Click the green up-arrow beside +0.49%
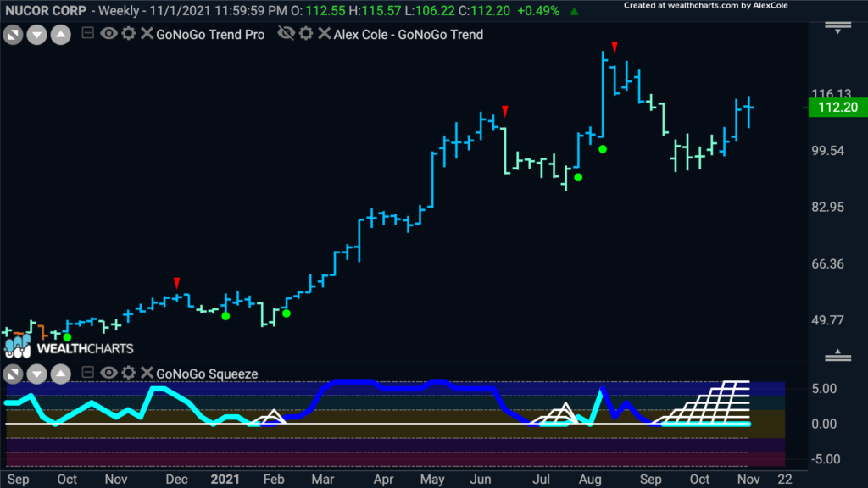 (574, 11)
